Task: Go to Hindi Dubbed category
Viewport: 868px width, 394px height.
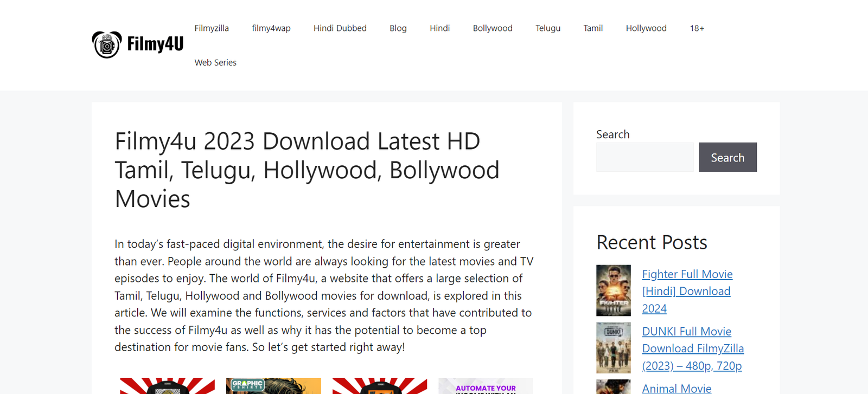Action: pyautogui.click(x=340, y=28)
